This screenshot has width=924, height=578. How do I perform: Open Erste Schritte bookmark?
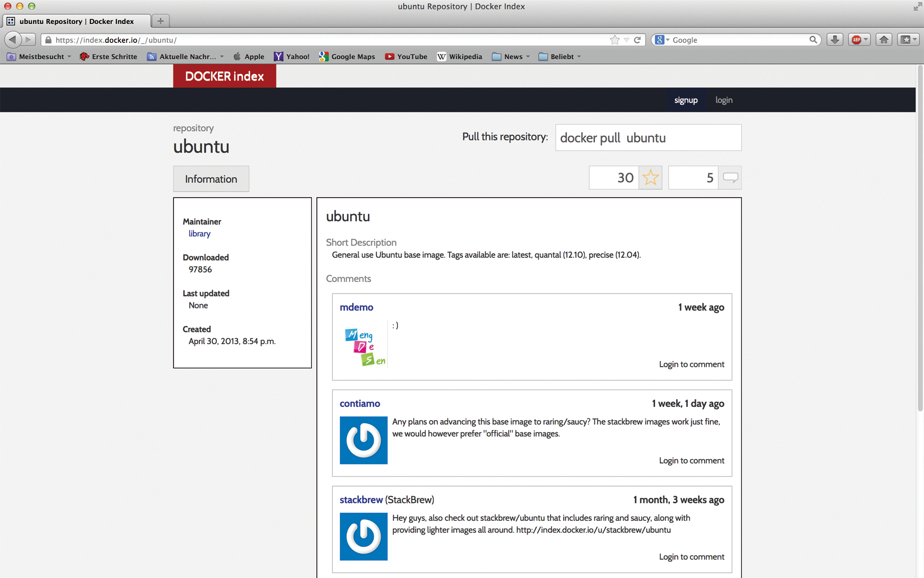tap(108, 57)
